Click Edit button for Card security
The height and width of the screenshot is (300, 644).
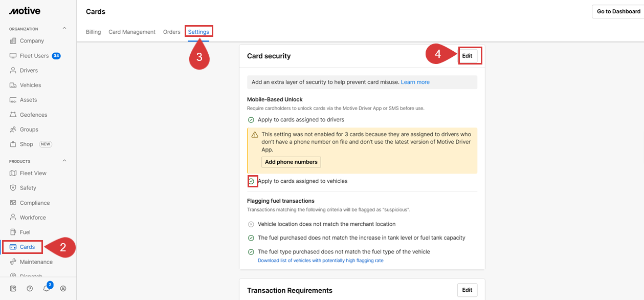(x=468, y=55)
